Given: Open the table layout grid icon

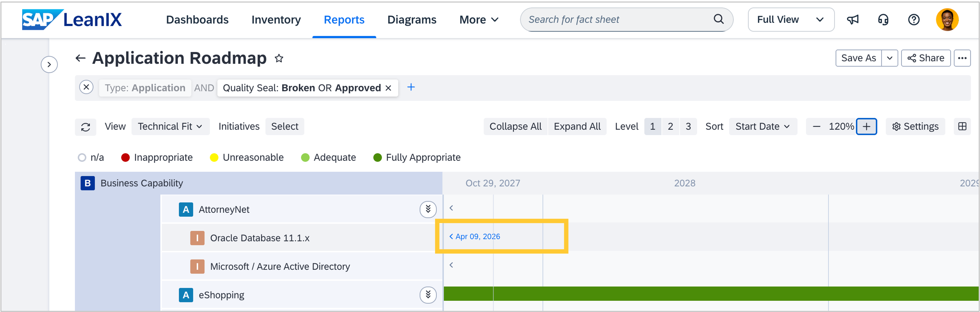Looking at the screenshot, I should (962, 127).
